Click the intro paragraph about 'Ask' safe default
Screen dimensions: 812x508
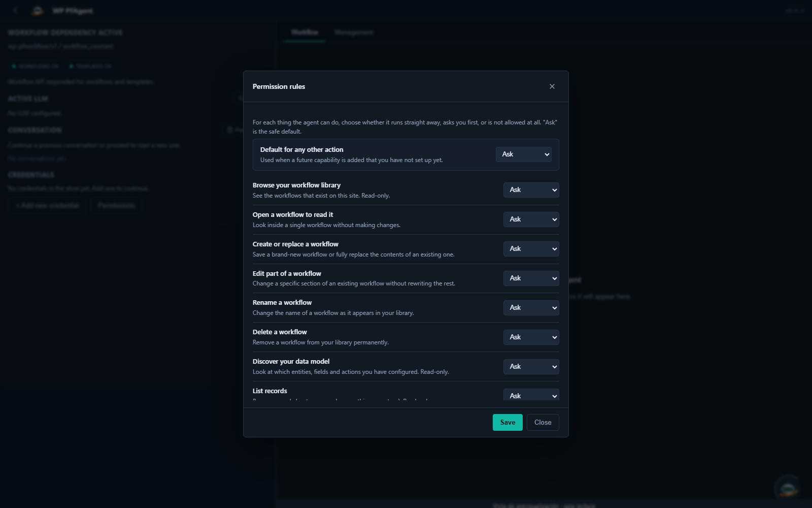tap(405, 127)
